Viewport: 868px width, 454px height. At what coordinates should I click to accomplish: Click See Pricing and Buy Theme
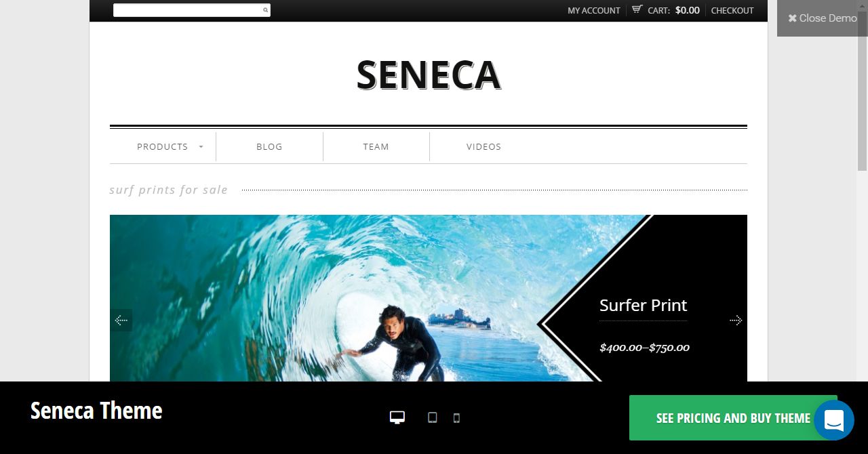[x=733, y=418]
